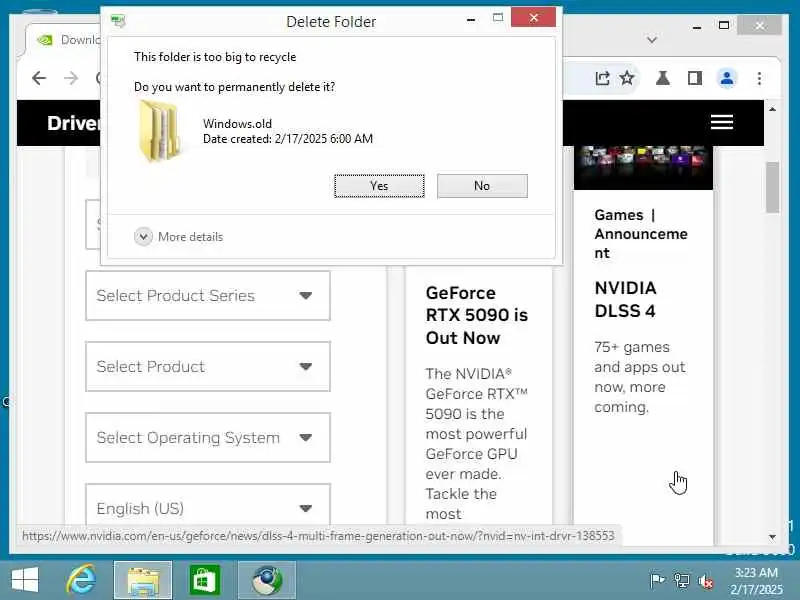Open Select Operating System dropdown

[208, 437]
